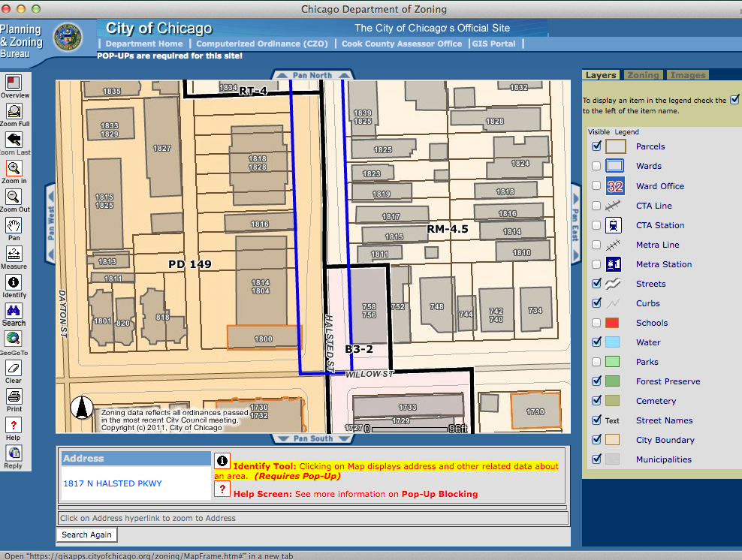Click the Help Screen question mark icon
Screen dimensions: 742x560
tap(222, 489)
